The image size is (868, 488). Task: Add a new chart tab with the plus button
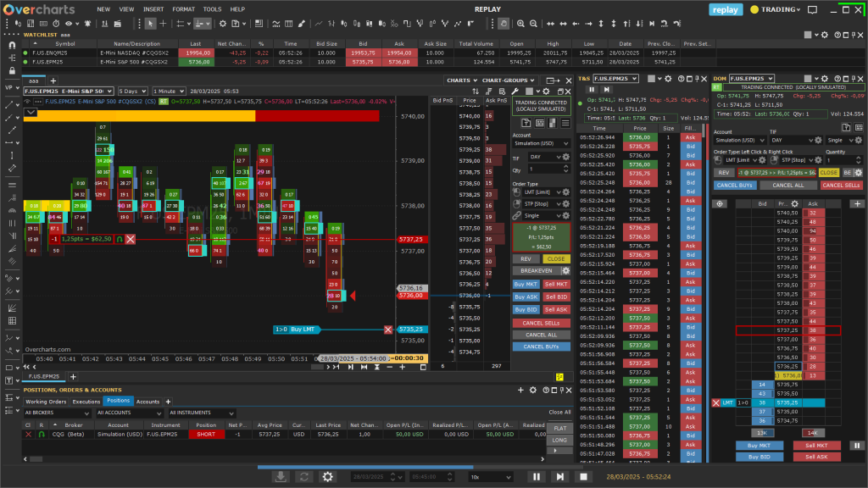[73, 376]
